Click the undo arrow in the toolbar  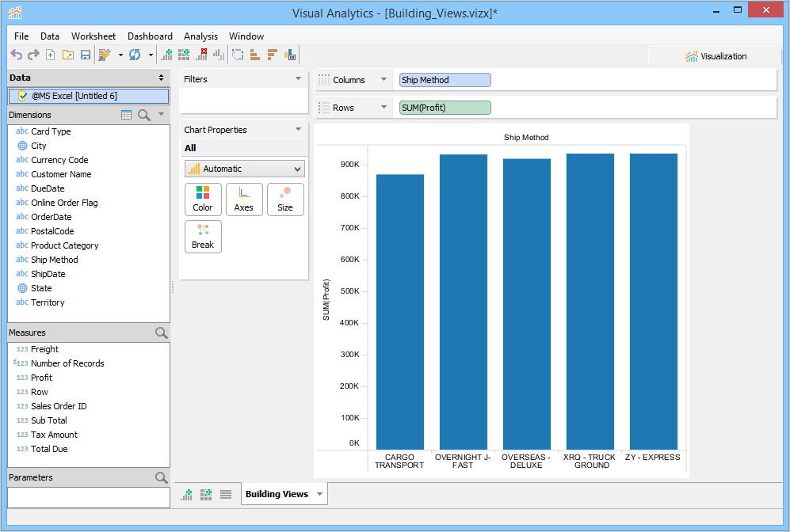tap(16, 55)
